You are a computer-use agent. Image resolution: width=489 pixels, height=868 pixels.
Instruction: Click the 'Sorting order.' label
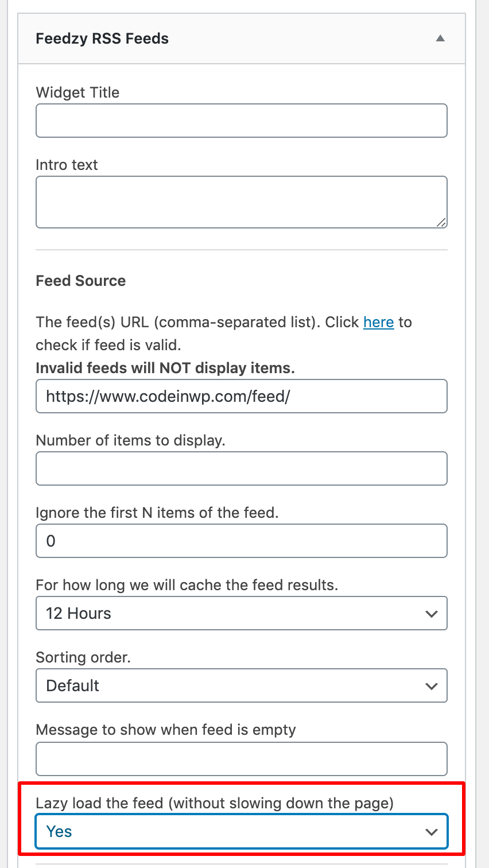pyautogui.click(x=83, y=657)
